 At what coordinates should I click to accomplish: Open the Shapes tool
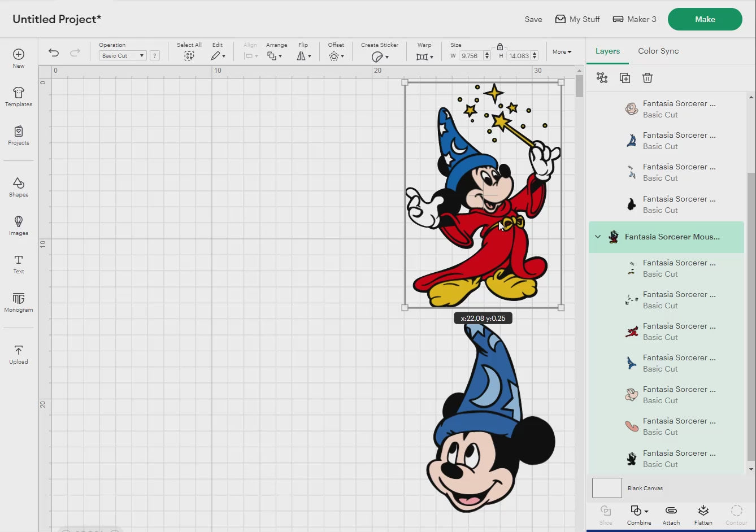[19, 187]
